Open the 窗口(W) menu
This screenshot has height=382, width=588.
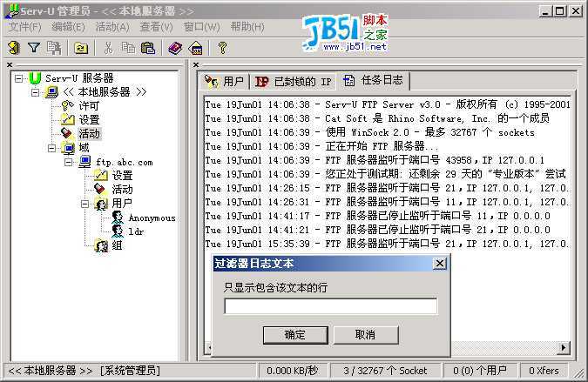[202, 27]
